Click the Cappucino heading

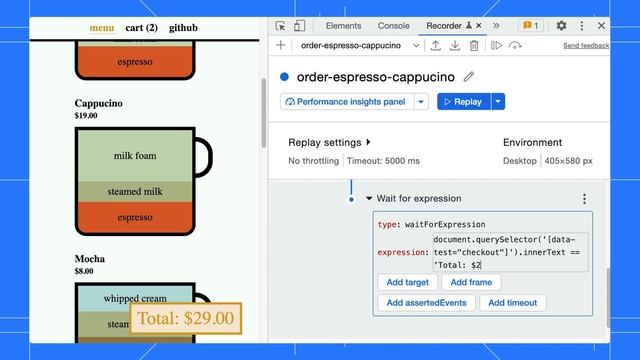tap(98, 103)
